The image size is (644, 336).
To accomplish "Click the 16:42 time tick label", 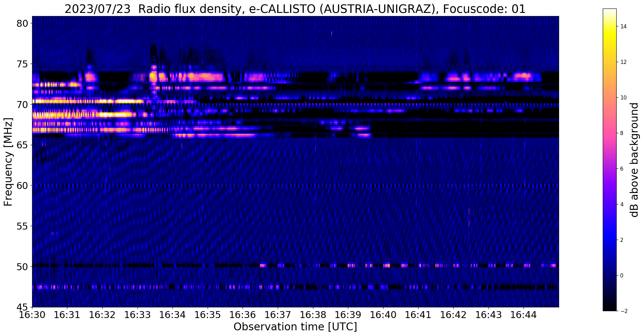I will 453,315.
